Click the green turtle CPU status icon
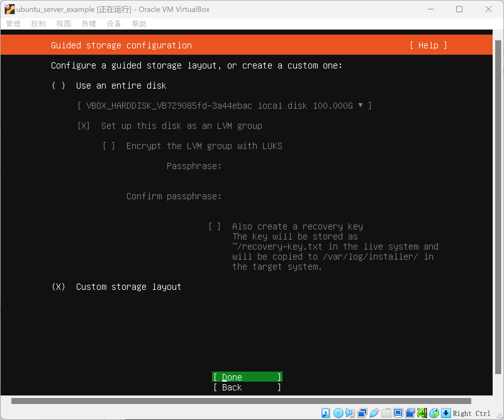 click(422, 413)
